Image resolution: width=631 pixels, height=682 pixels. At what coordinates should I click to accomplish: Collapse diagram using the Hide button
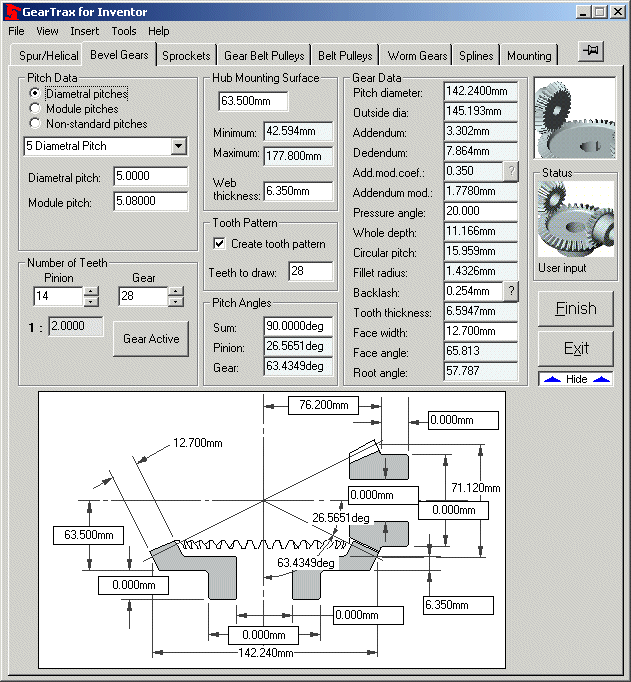[x=575, y=380]
